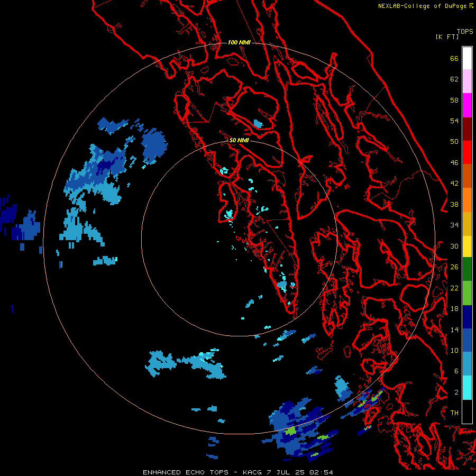
Task: Click the legend value '30'
Action: click(454, 246)
